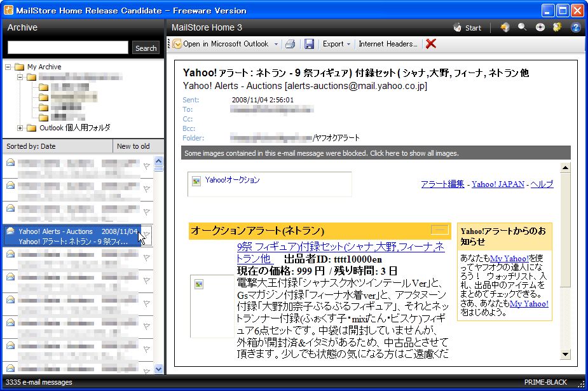Click the Yahoo!オークション blocked image placeholder

click(x=270, y=184)
